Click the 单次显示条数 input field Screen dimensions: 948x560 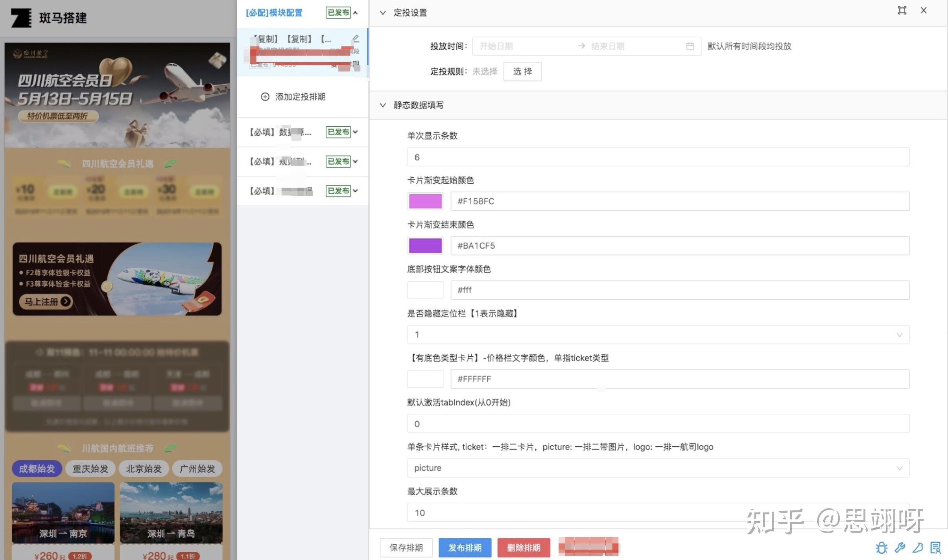click(658, 157)
